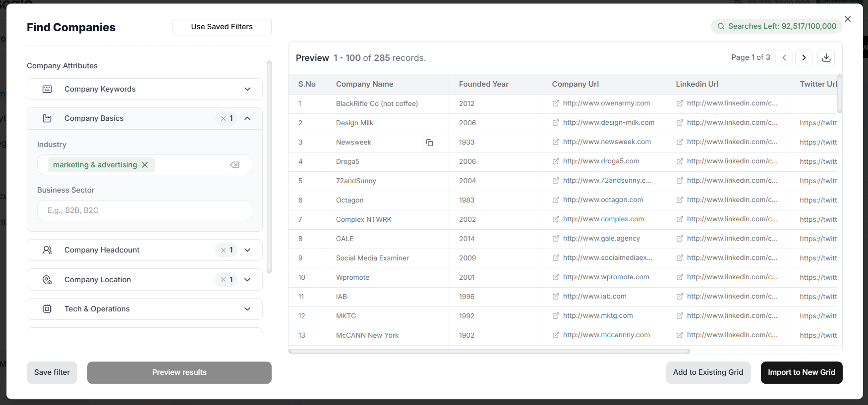Viewport: 868px width, 405px height.
Task: Open http://www.newsweek.com link
Action: [x=607, y=142]
